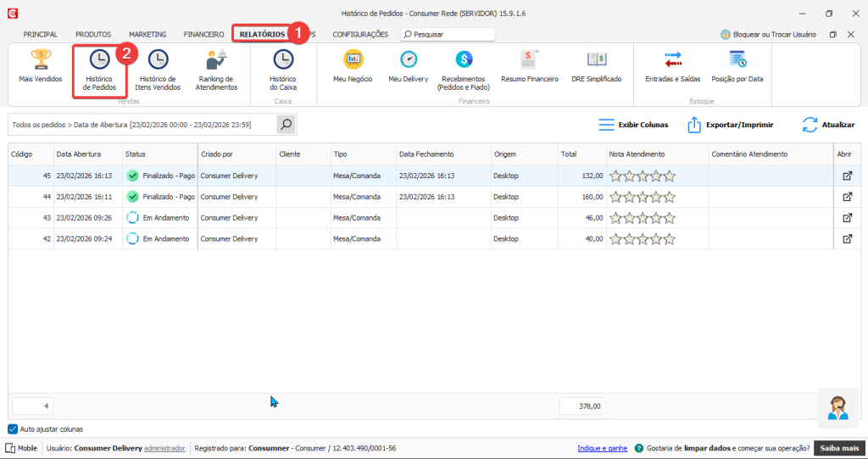Click the filter search magnifier button
The height and width of the screenshot is (459, 868).
(x=287, y=125)
